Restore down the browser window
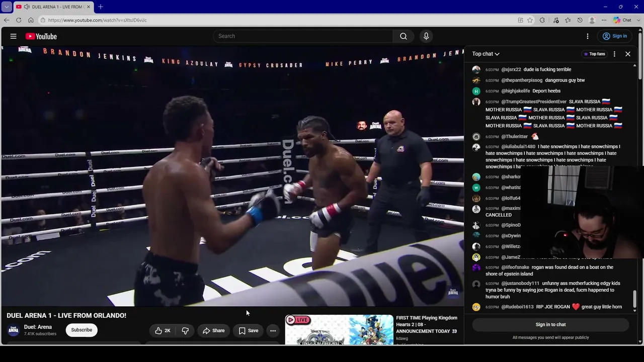644x362 pixels. coord(620,7)
